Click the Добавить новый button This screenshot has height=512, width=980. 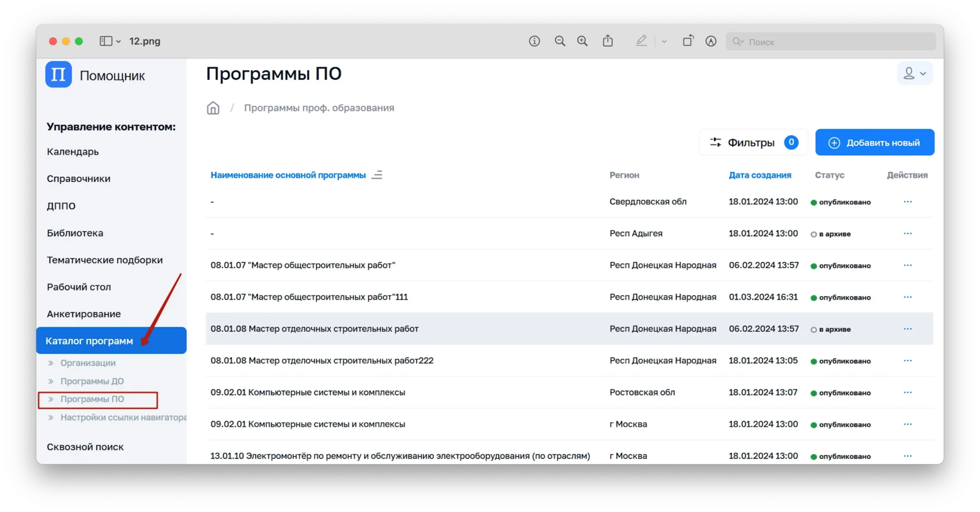(874, 143)
